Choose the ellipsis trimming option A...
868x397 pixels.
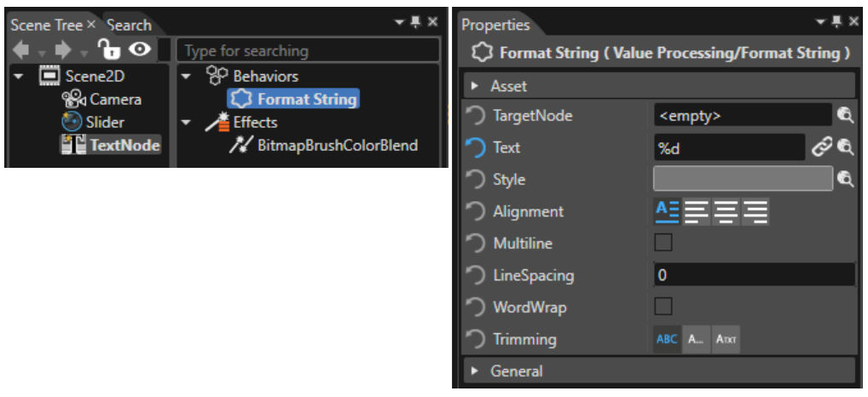click(696, 339)
